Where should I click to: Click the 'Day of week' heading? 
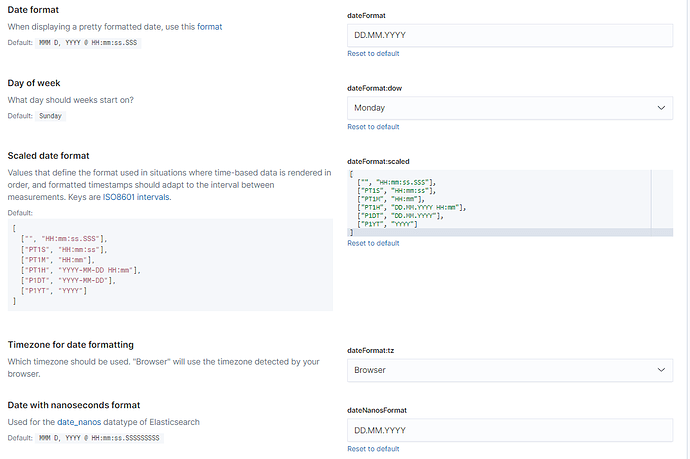click(37, 83)
